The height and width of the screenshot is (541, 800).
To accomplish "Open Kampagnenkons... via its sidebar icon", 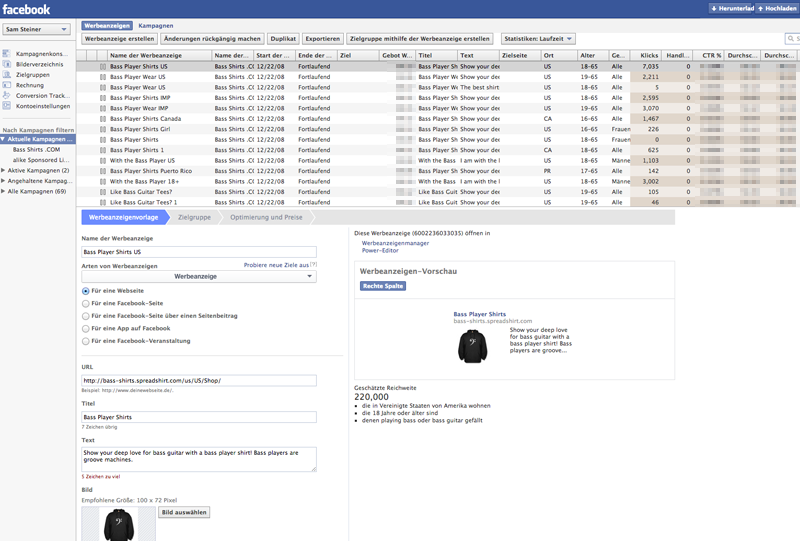I will tap(6, 54).
